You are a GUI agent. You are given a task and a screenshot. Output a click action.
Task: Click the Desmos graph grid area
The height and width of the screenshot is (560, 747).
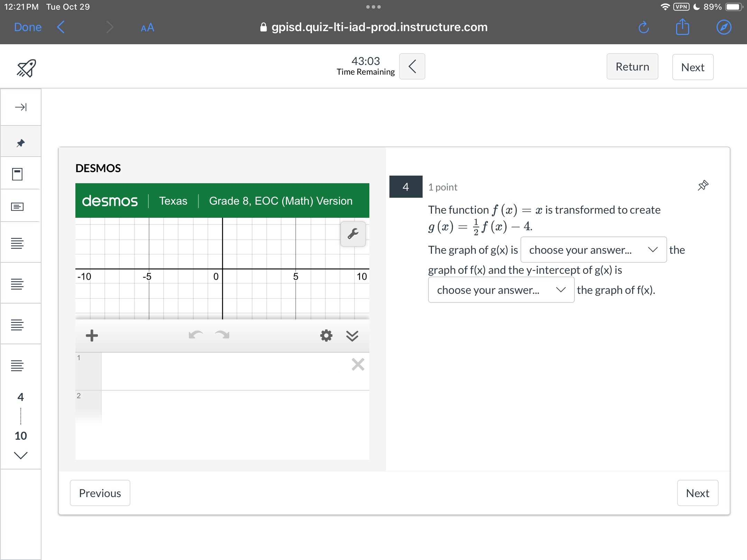point(222,268)
